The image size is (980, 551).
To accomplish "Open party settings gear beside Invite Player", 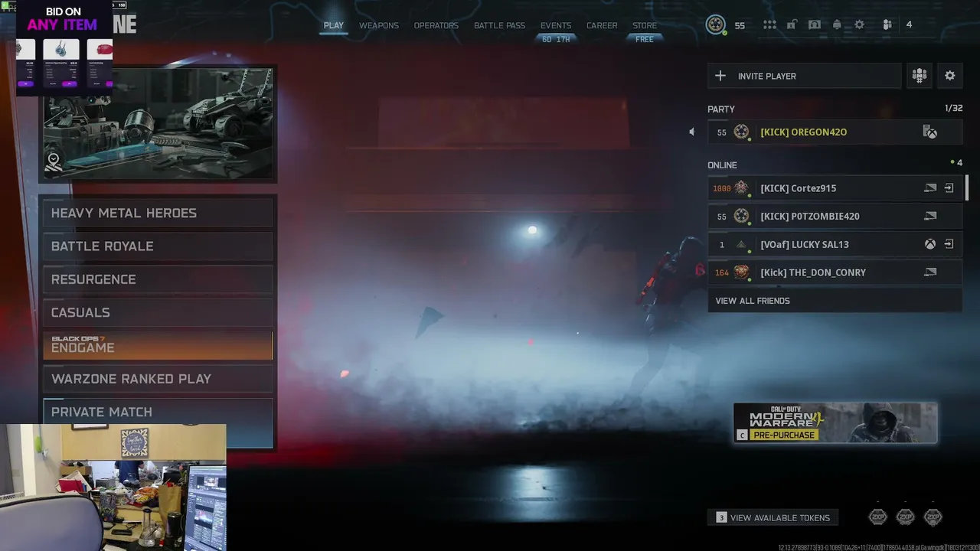I will pyautogui.click(x=950, y=76).
